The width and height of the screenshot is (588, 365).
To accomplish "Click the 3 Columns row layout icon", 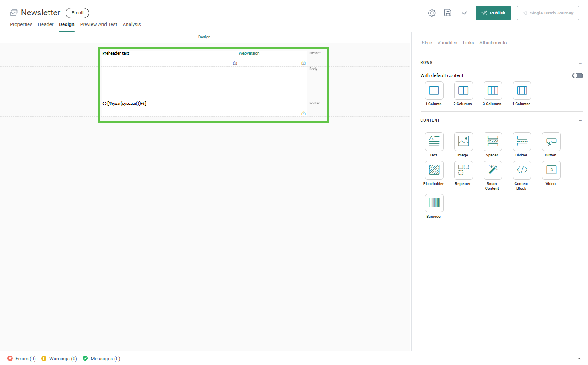I will click(x=493, y=90).
